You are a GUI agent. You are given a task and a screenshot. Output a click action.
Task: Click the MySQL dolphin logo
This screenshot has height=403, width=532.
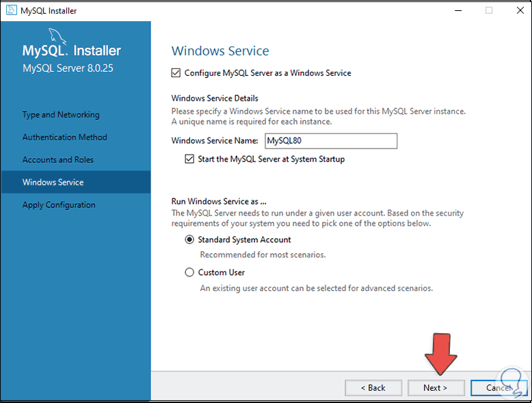(57, 36)
